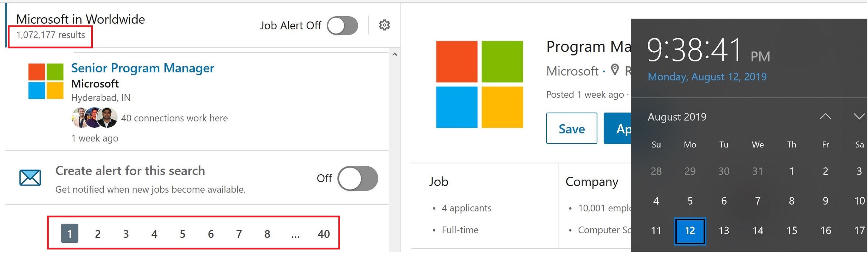The image size is (868, 253).
Task: Click the ellipsis for more pages
Action: click(295, 234)
